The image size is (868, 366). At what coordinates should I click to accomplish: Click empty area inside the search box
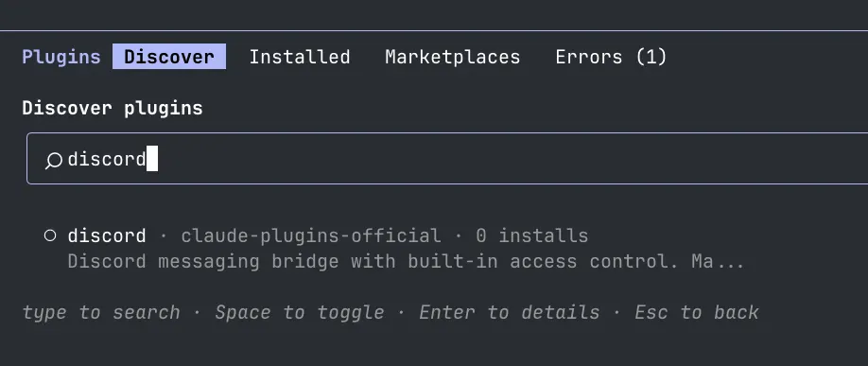coord(498,159)
